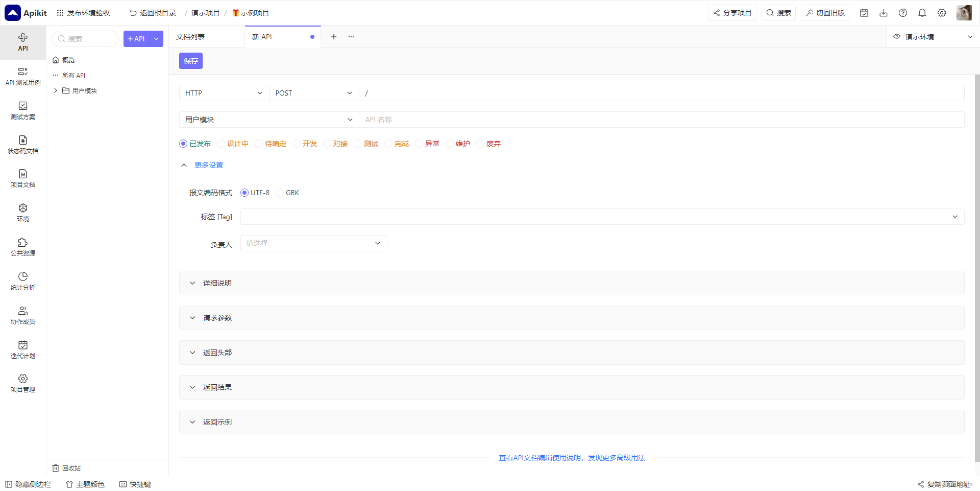The width and height of the screenshot is (980, 491).
Task: Click 切回旧版 button
Action: pyautogui.click(x=825, y=13)
